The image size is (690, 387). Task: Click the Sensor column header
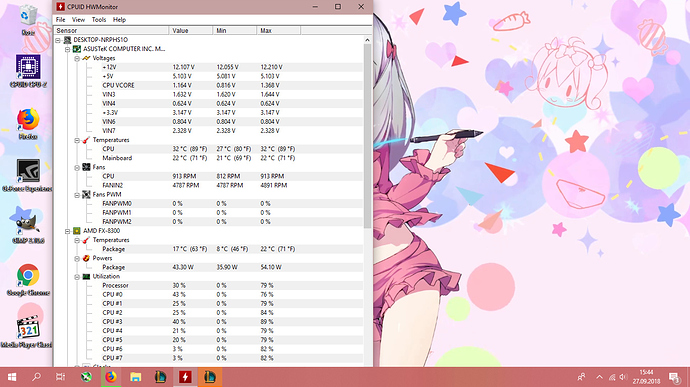click(111, 30)
